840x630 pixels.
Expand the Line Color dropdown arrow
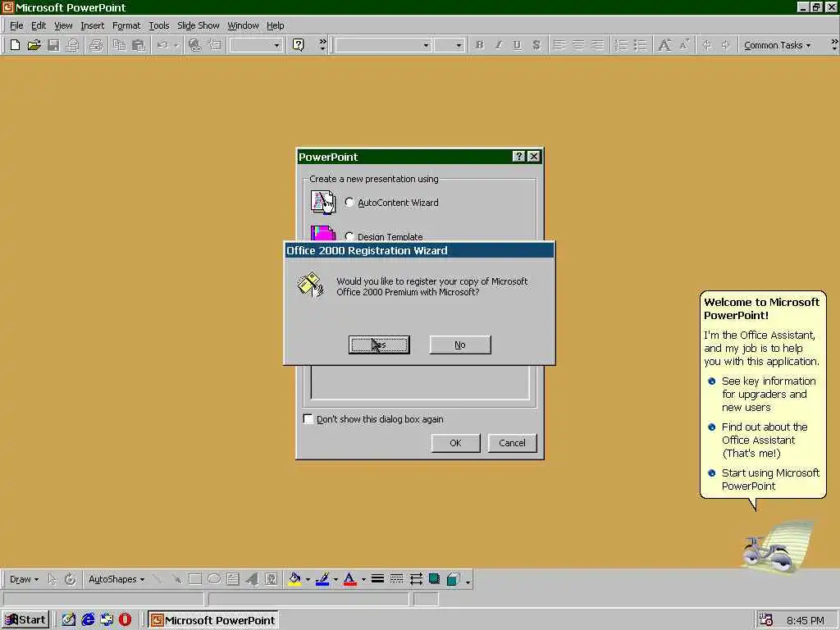tap(336, 579)
